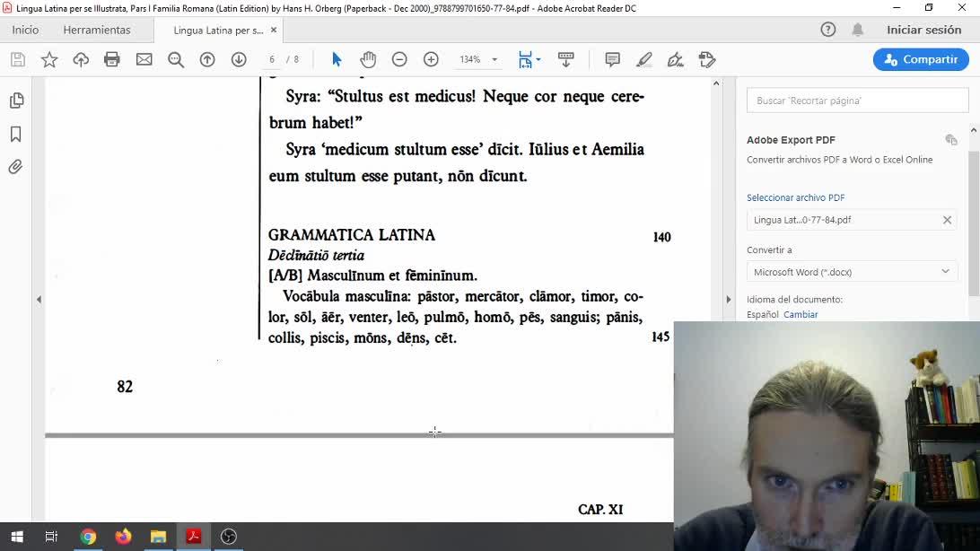Click the Save file icon
Viewport: 980px width, 551px height.
tap(17, 59)
